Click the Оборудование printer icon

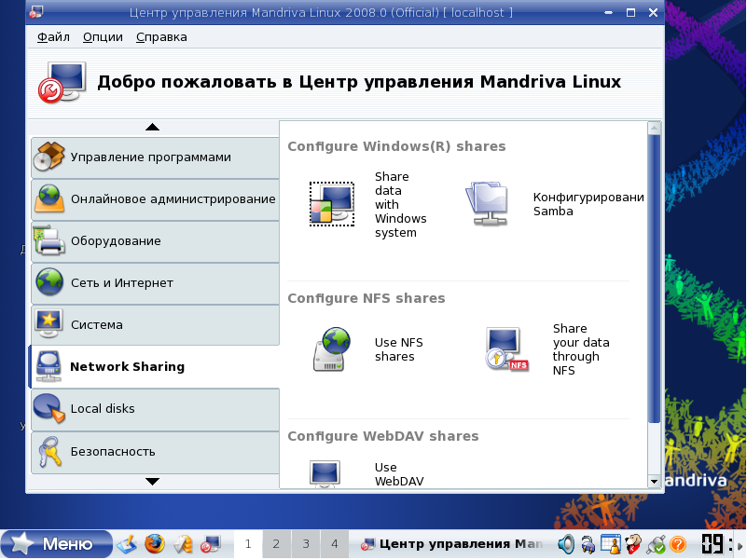pos(49,240)
